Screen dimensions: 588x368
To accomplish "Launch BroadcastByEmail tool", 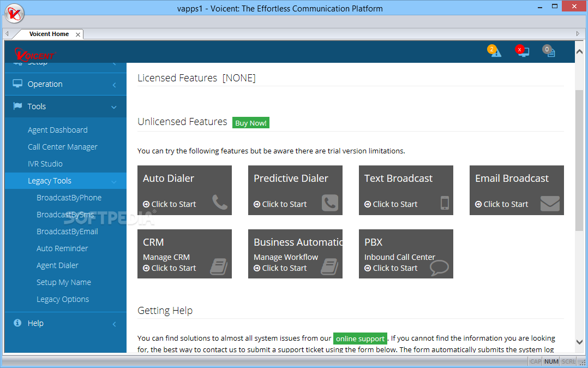I will 67,232.
